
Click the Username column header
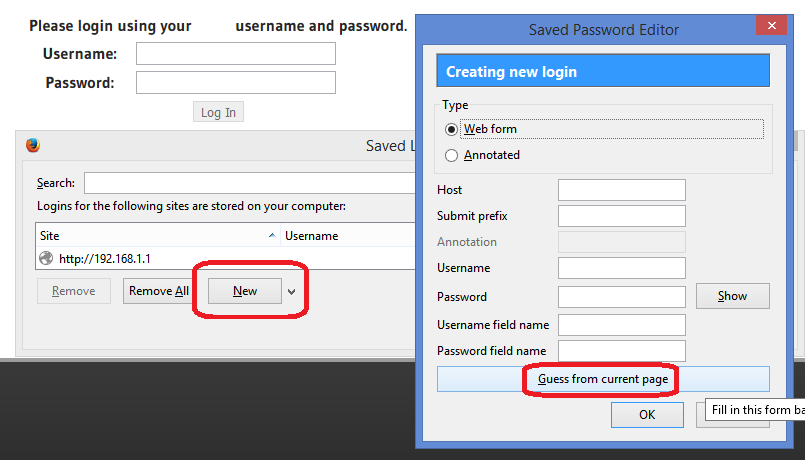(349, 236)
